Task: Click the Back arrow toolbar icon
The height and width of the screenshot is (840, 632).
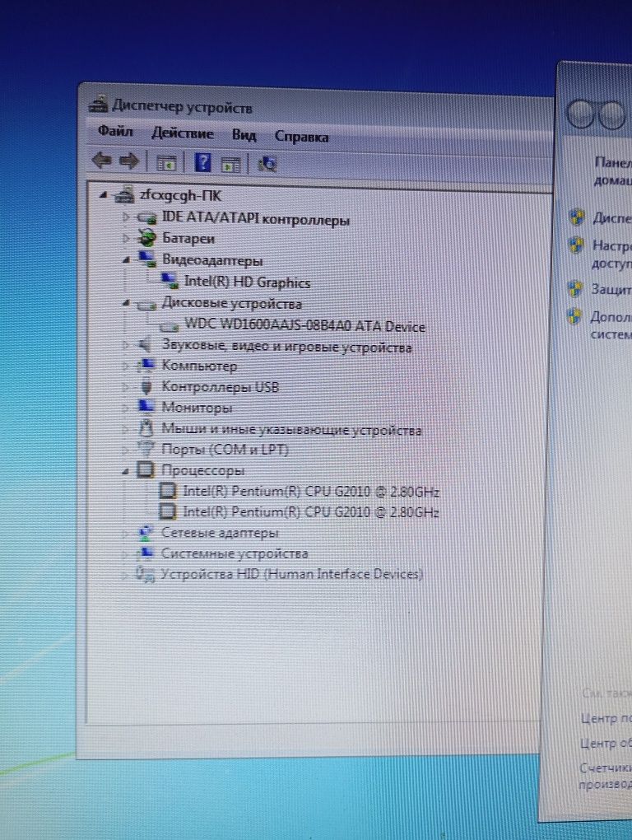Action: pos(102,161)
